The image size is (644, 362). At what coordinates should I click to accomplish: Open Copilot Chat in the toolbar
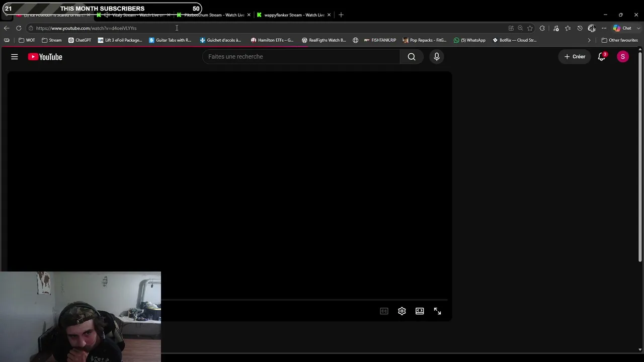(622, 28)
